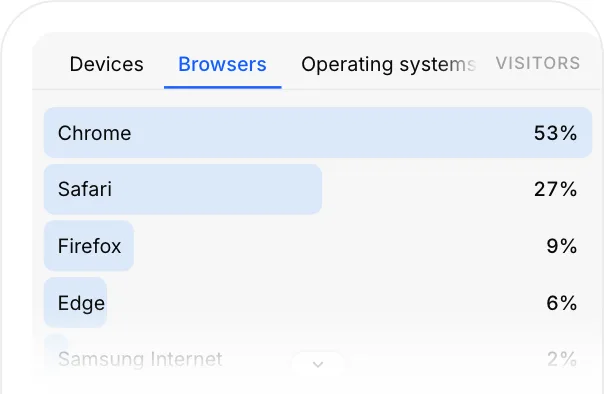Expand the browser list with the down chevron

318,364
